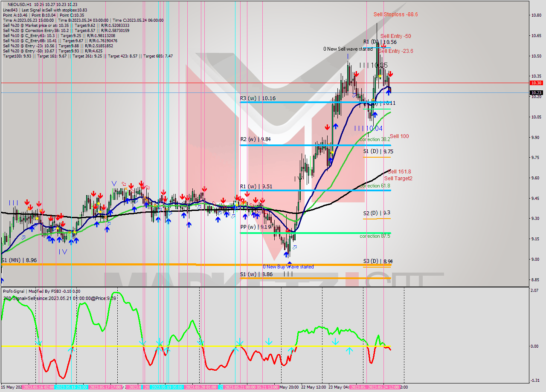
Task: Select the 'S2 (D) | 9.3' daily support label
Action: [x=376, y=213]
